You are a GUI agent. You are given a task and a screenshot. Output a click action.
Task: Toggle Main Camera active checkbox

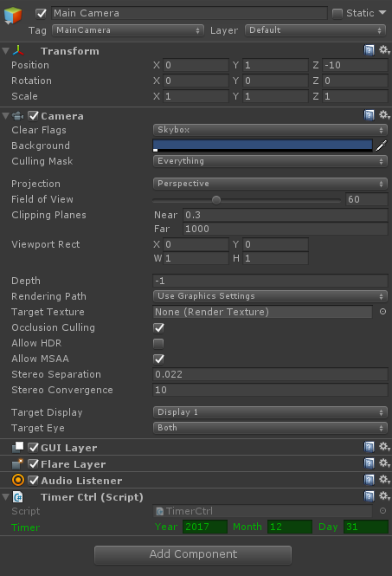coord(42,14)
